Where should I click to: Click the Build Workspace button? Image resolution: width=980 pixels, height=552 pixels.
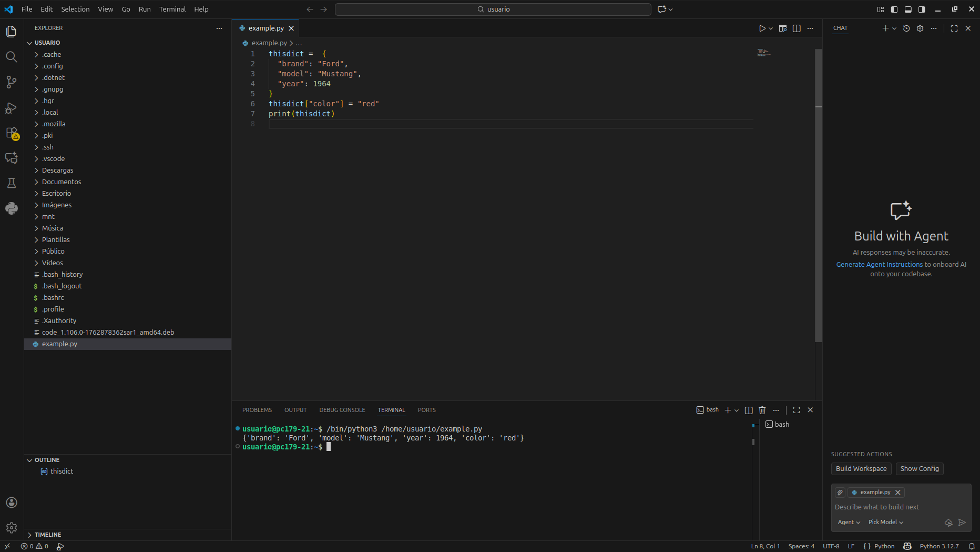pos(861,469)
